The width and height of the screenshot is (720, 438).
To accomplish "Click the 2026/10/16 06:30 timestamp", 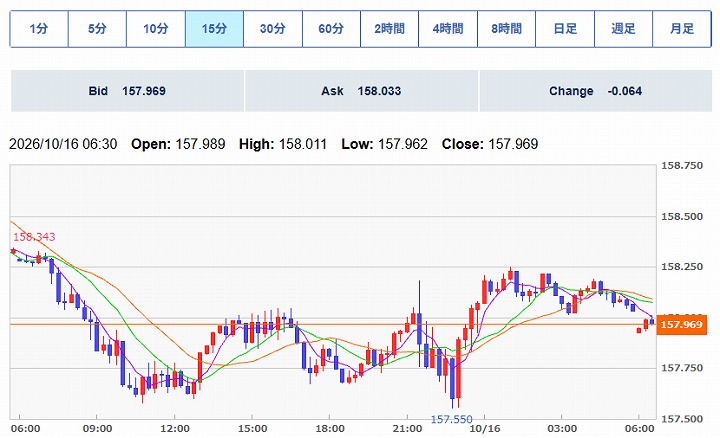I will tap(63, 144).
